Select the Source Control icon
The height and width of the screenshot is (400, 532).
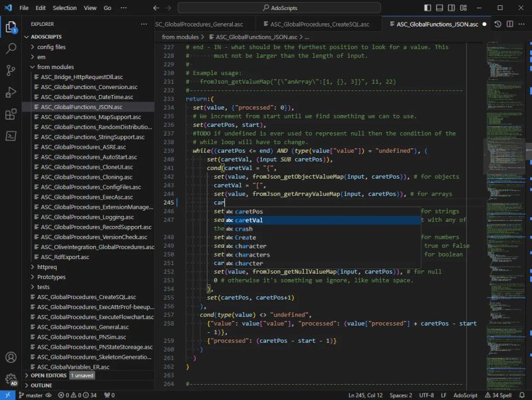9,70
